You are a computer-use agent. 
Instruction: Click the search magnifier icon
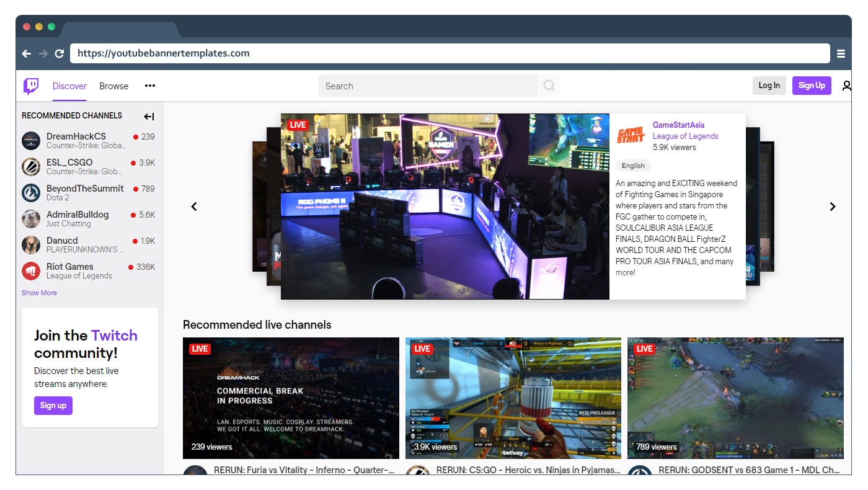tap(549, 86)
